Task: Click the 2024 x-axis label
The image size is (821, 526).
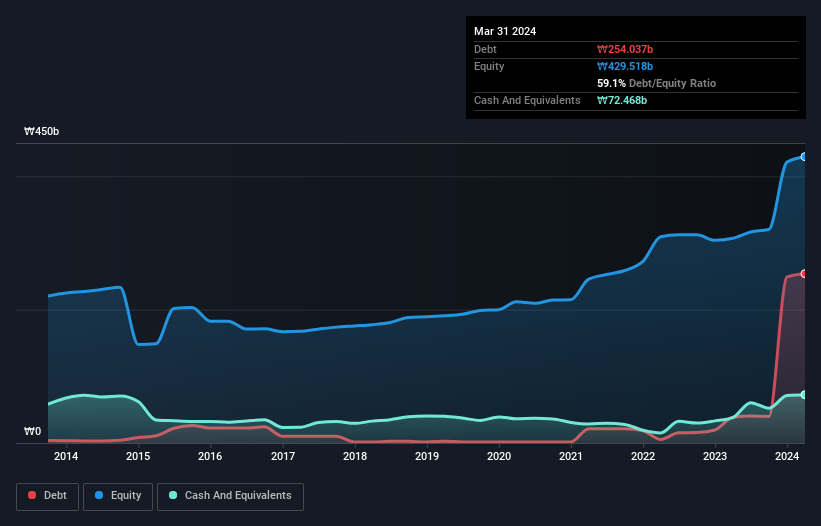Action: [787, 456]
